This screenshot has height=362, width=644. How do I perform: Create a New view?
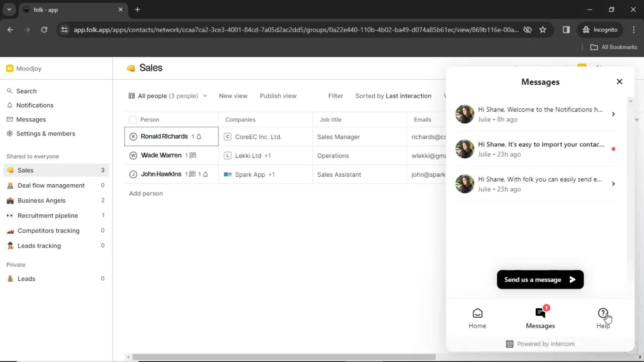pyautogui.click(x=233, y=96)
